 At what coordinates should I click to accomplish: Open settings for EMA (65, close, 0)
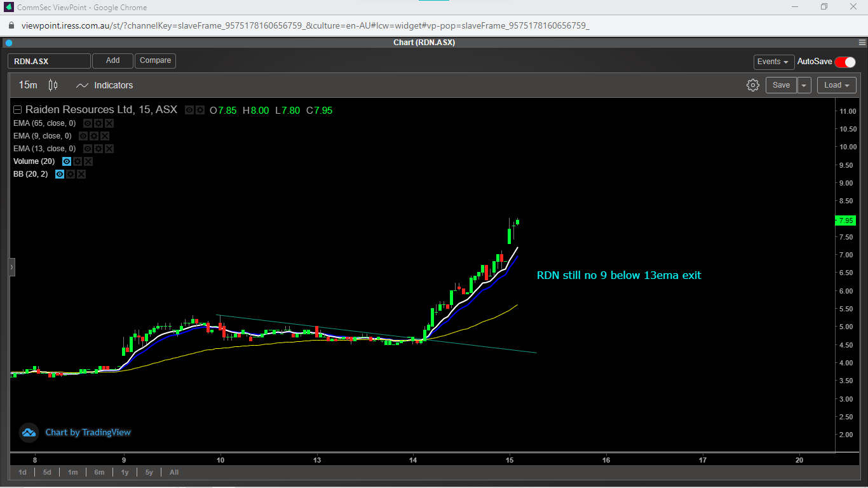(x=98, y=123)
